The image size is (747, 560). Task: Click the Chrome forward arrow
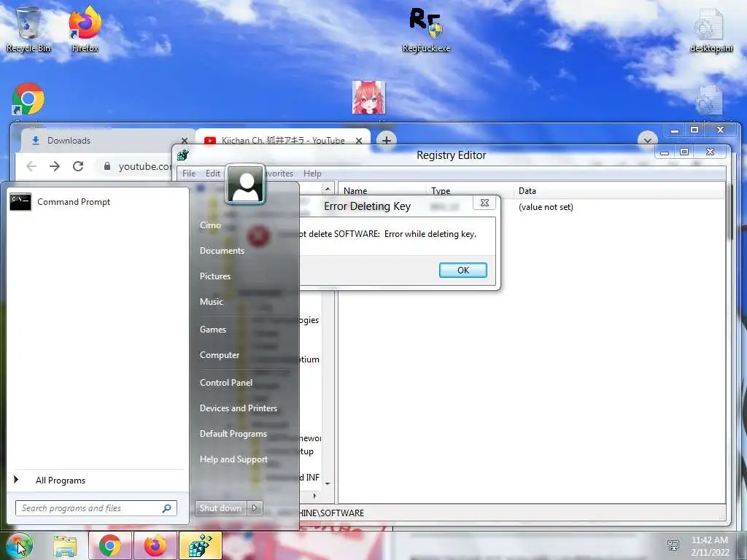tap(55, 166)
